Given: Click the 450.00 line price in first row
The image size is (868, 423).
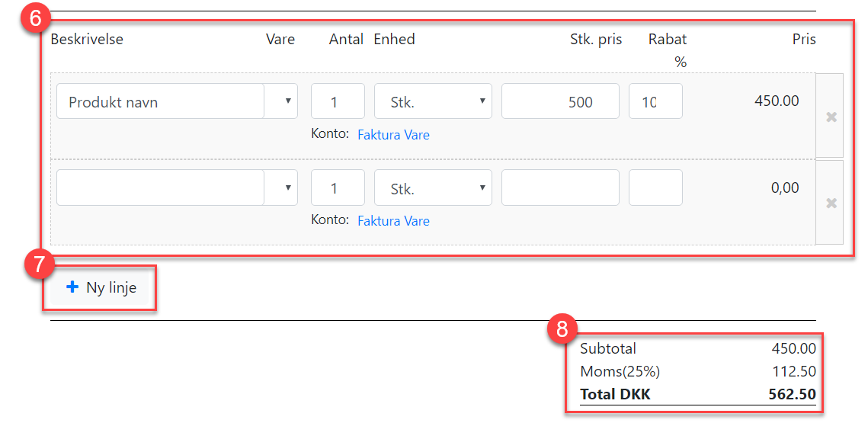Looking at the screenshot, I should [777, 101].
